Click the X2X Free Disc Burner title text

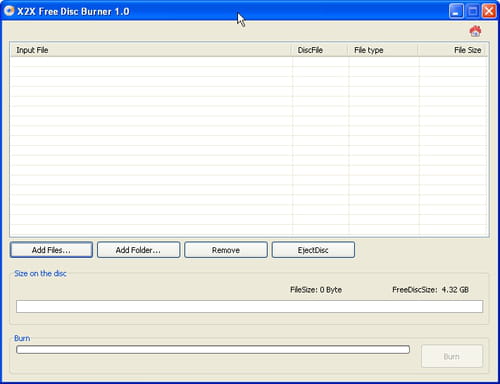[x=73, y=11]
